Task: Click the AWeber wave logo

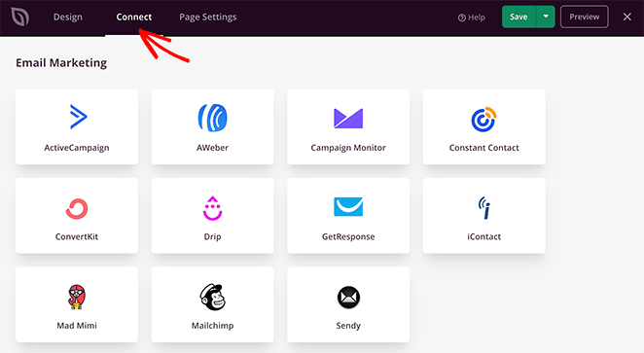Action: tap(212, 118)
